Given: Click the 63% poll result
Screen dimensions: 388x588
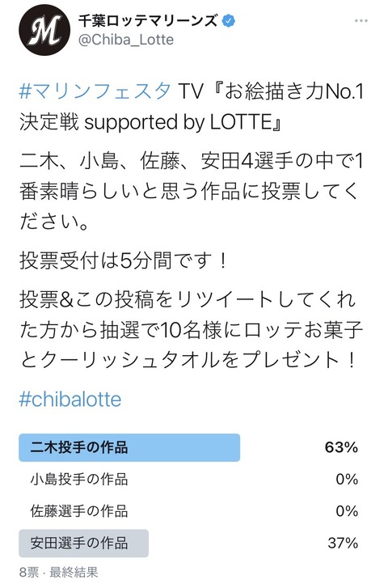Looking at the screenshot, I should click(x=341, y=447).
